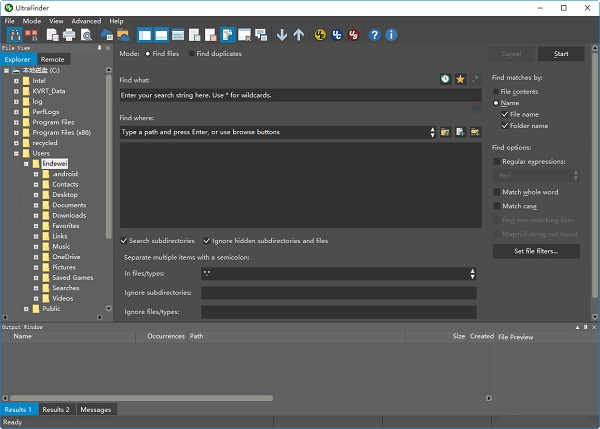Click the print icon in toolbar
This screenshot has height=429, width=600.
68,35
